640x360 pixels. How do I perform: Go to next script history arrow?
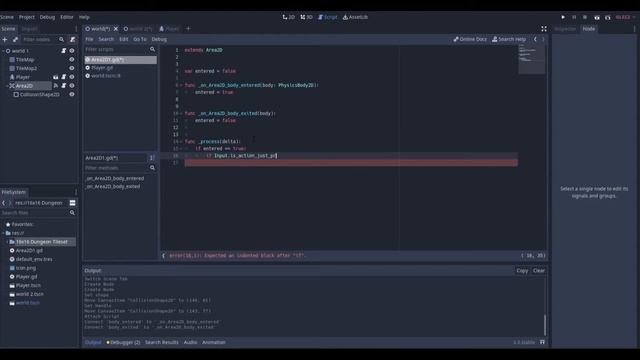(x=543, y=39)
